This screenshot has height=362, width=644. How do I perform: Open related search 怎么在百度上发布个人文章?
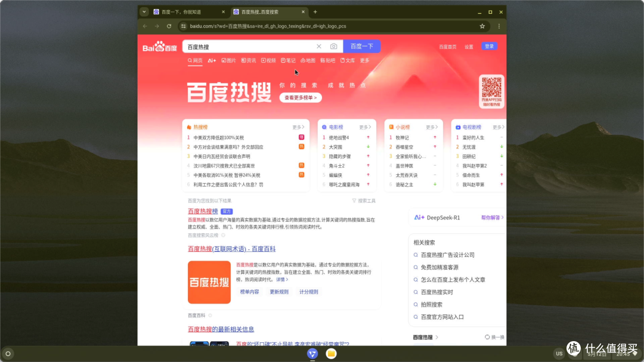pos(453,280)
